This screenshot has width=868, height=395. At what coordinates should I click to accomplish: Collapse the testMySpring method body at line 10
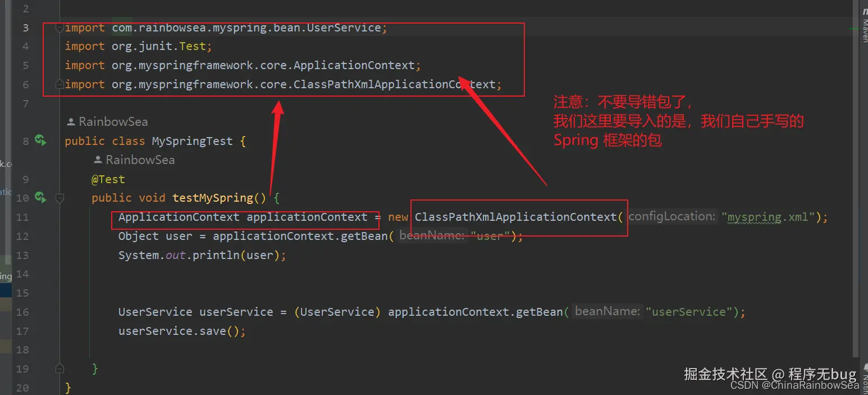pos(60,198)
